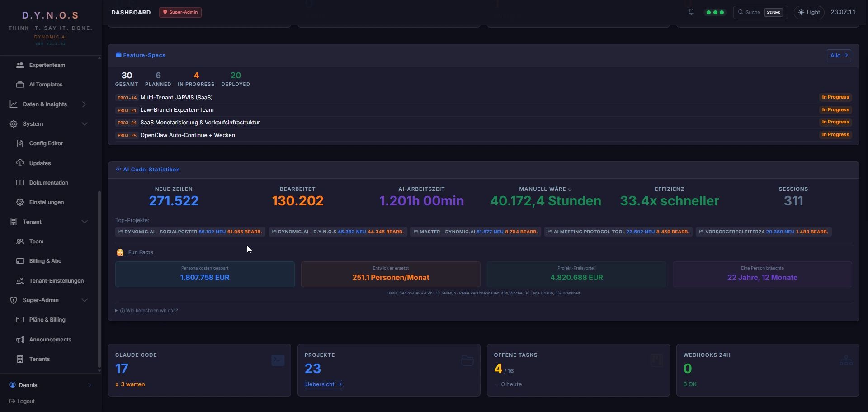Click the Webhooks 24h network icon
Viewport: 868px width, 412px height.
(x=846, y=360)
